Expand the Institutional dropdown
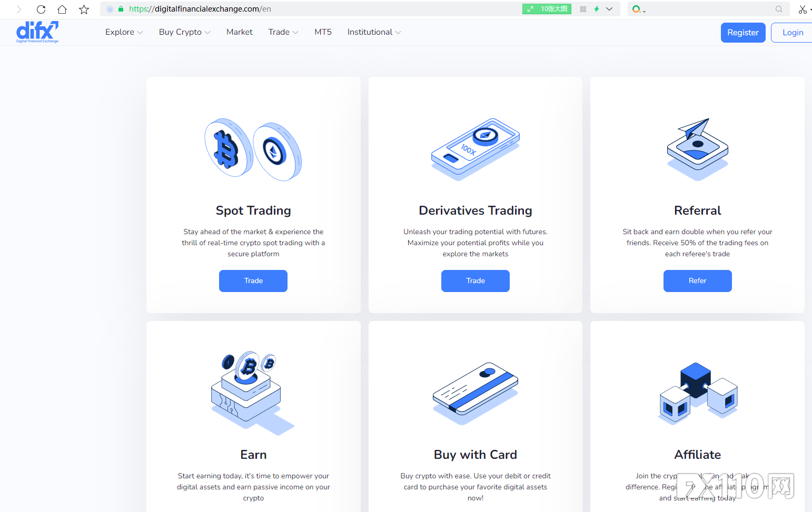This screenshot has height=512, width=812. click(x=374, y=32)
